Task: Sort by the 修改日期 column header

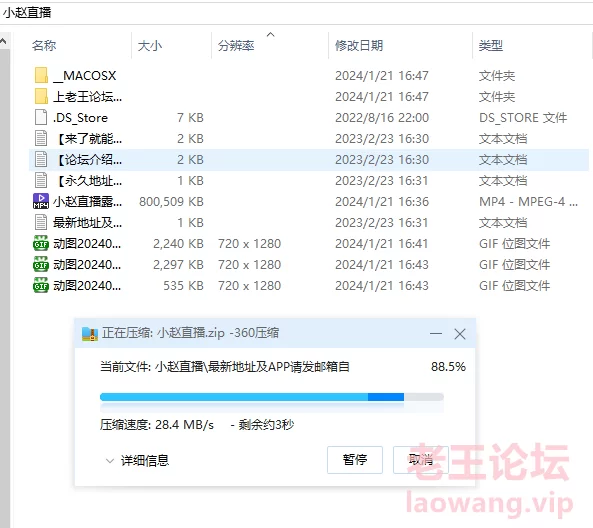Action: [x=359, y=46]
